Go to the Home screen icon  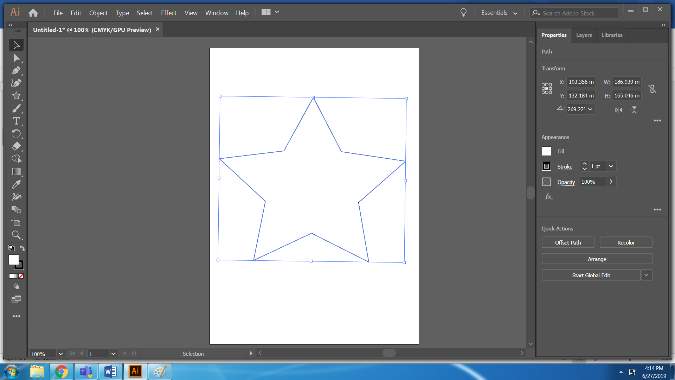(x=33, y=13)
